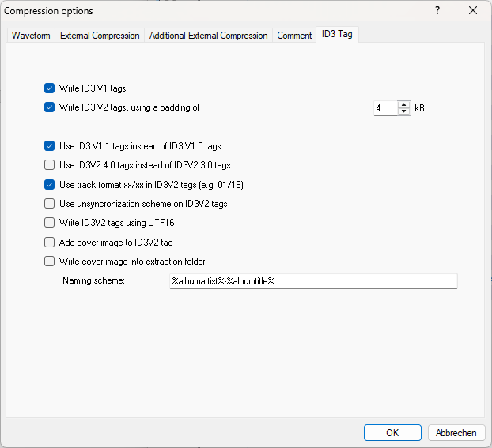The height and width of the screenshot is (448, 492).
Task: Switch to the Waveform tab
Action: tap(31, 36)
